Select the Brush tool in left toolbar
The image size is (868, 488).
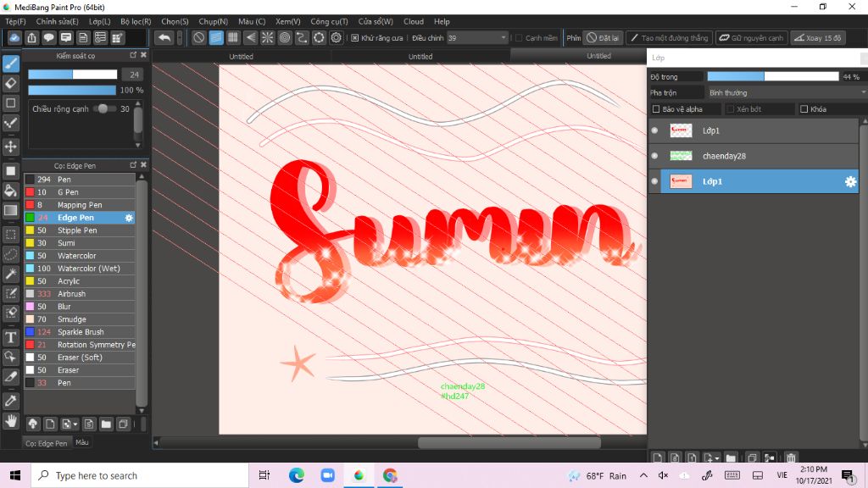pyautogui.click(x=11, y=64)
